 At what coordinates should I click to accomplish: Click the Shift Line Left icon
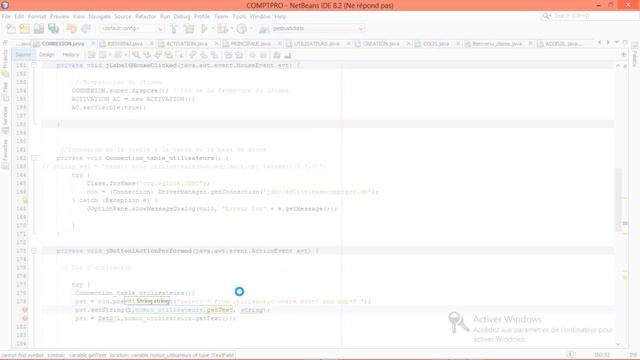pyautogui.click(x=228, y=55)
